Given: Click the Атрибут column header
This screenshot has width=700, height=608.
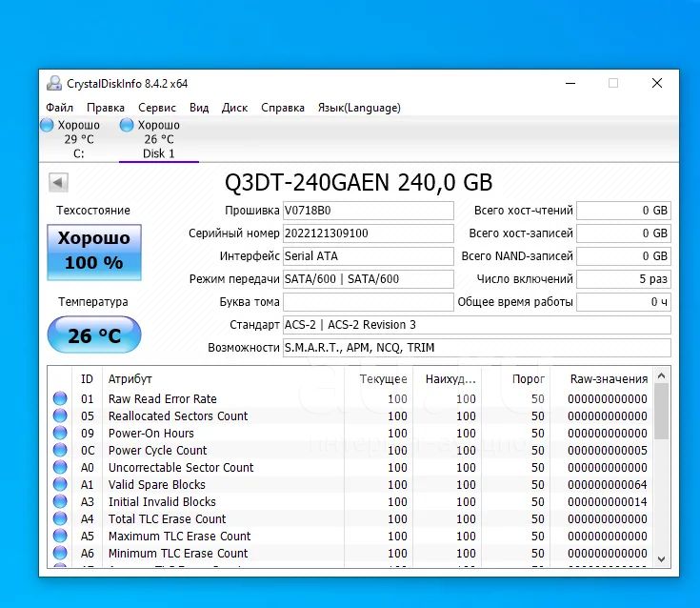Looking at the screenshot, I should point(223,379).
